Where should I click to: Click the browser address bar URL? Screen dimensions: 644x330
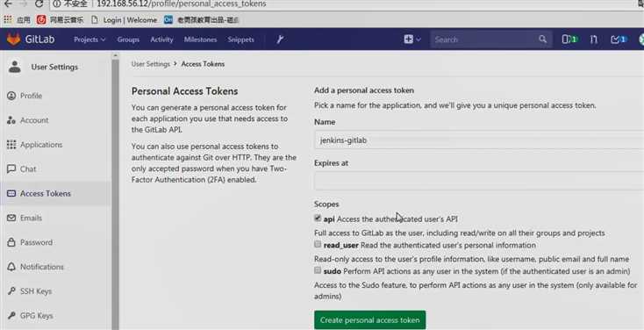pos(181,4)
